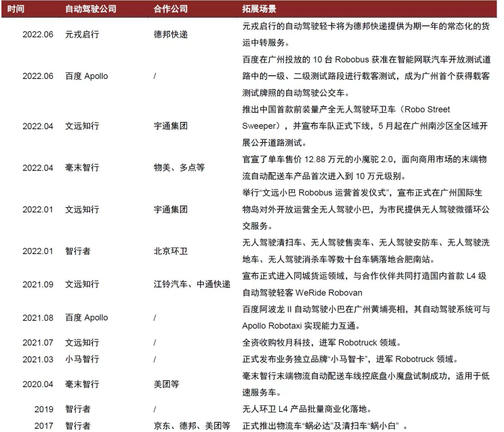
Task: Click 文远知行 in the 2021.09 row
Action: point(82,284)
